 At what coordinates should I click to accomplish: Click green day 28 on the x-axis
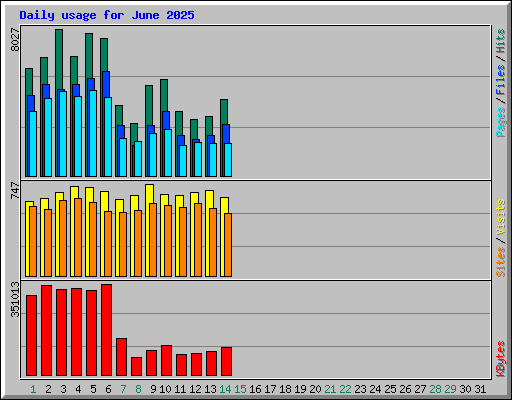coord(435,389)
